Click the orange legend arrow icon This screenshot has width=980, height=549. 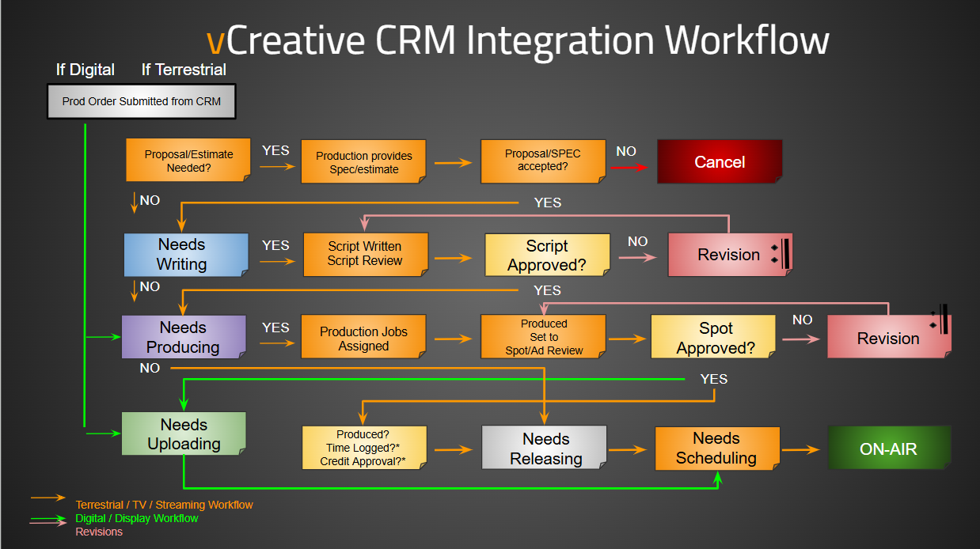click(47, 498)
